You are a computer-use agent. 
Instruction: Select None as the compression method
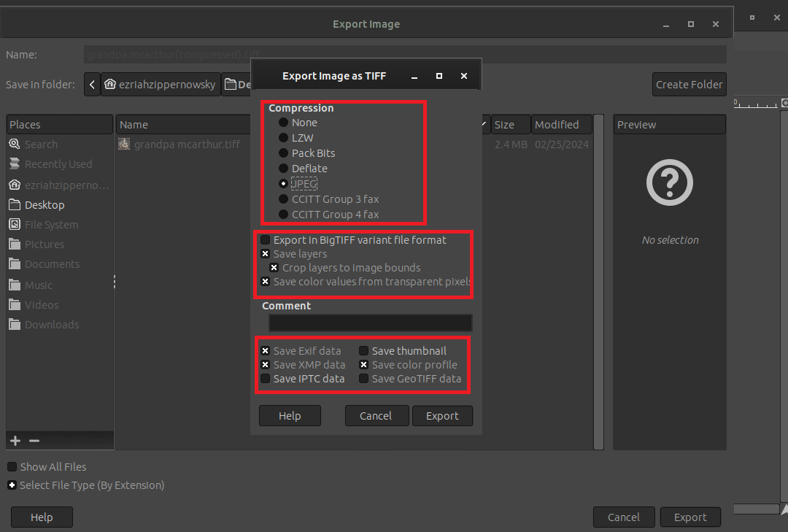pos(283,123)
